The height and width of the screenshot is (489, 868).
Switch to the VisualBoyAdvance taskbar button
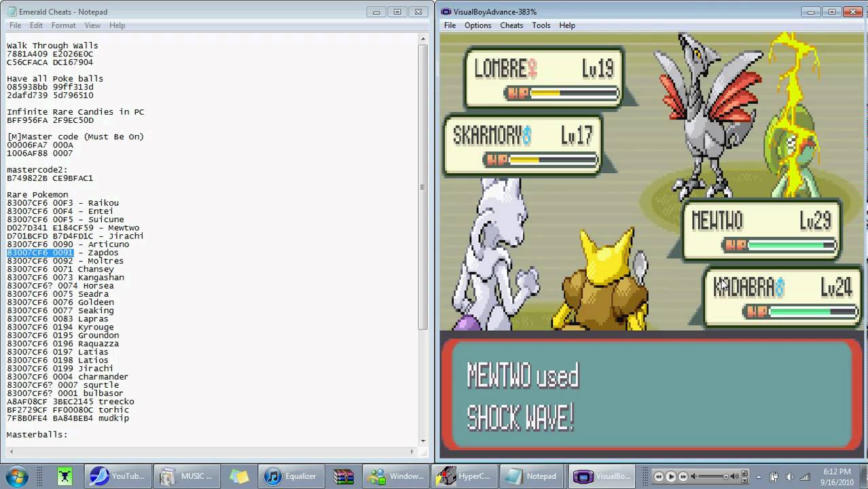click(x=602, y=476)
